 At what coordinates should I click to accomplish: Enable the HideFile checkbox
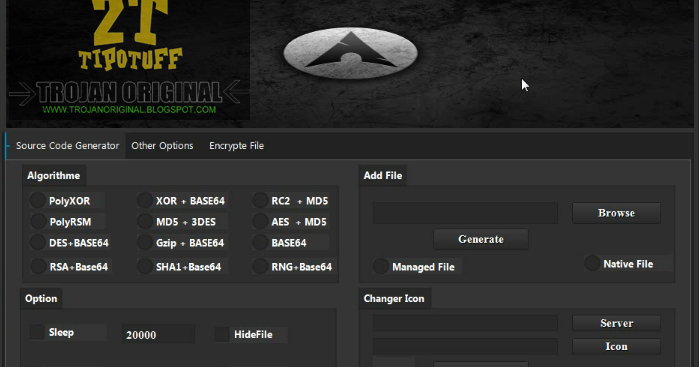(x=222, y=334)
